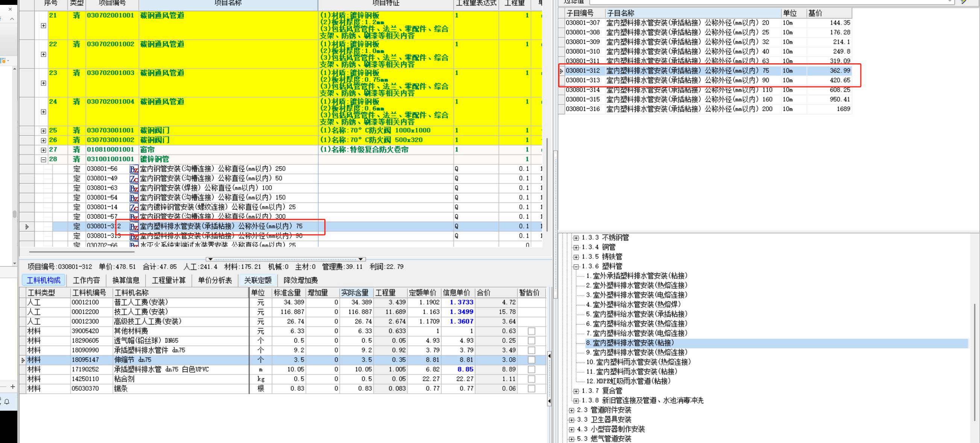Click lower collapse arrow right of materials grid

pos(549,401)
